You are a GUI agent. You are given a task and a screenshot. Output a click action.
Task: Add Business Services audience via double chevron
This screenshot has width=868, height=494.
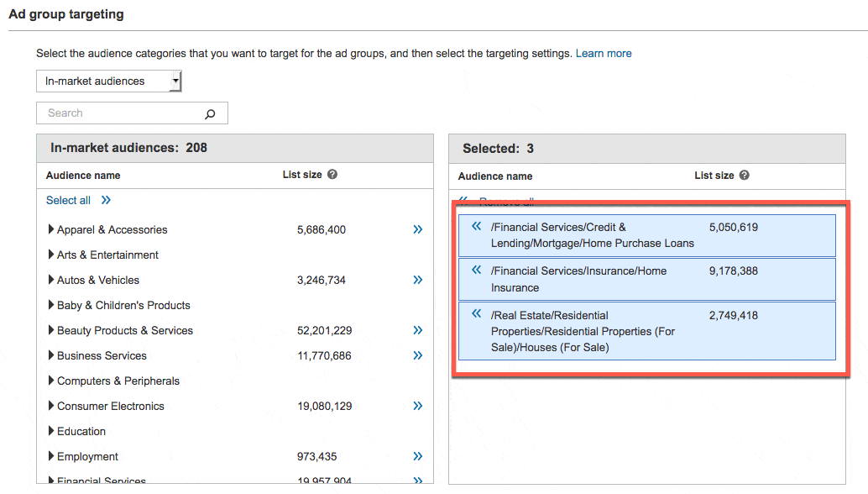[x=417, y=355]
